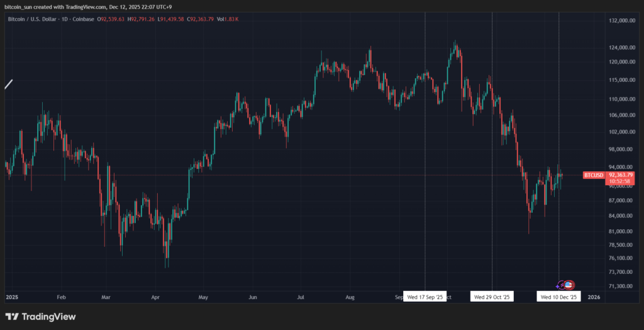This screenshot has width=644, height=330.
Task: Click the white trend line drawing
Action: click(x=9, y=84)
